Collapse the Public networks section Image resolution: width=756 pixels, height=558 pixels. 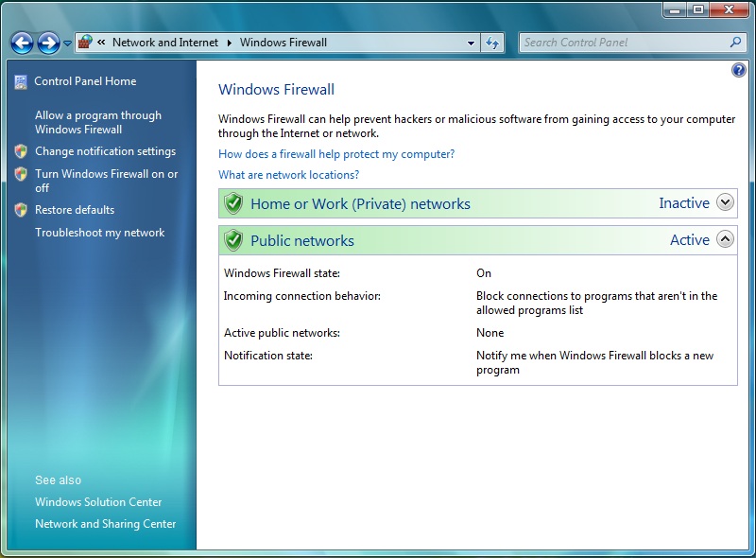point(725,239)
